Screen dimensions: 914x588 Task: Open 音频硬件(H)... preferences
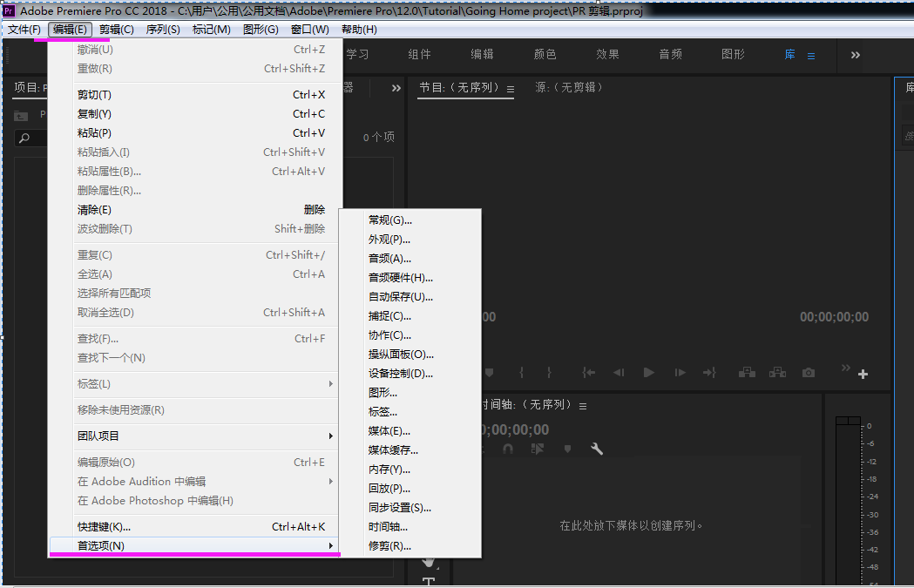pyautogui.click(x=410, y=278)
